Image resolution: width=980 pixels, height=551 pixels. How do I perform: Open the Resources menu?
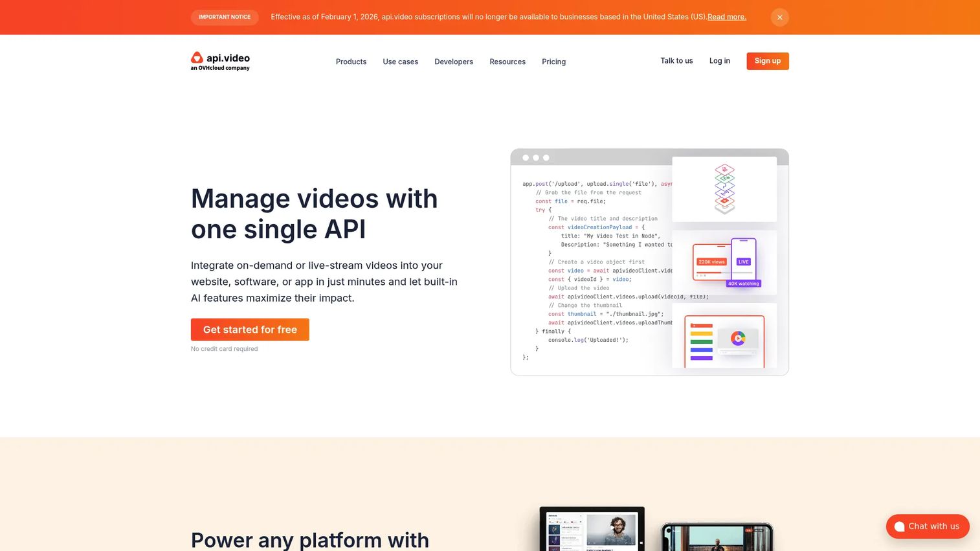click(507, 62)
